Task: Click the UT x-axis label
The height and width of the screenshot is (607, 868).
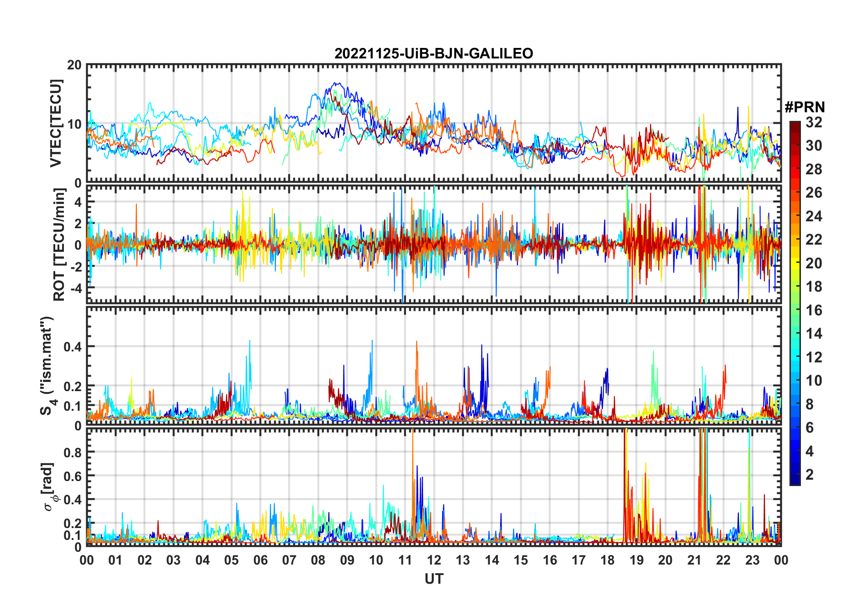Action: (434, 579)
